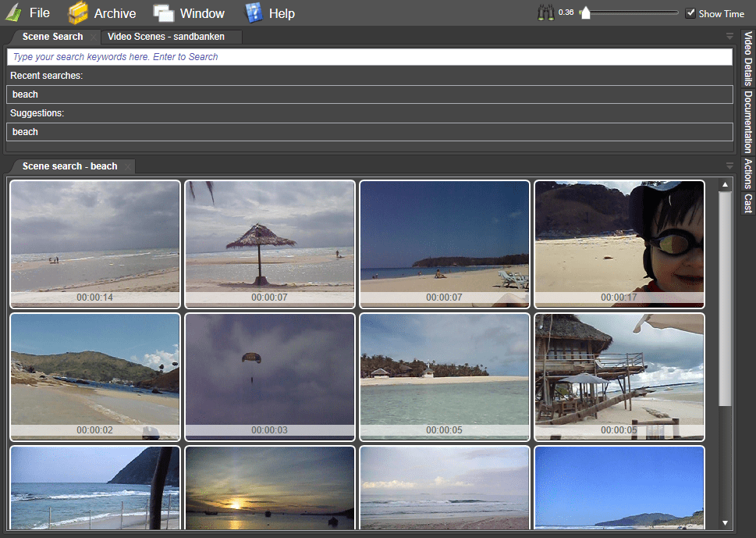This screenshot has width=756, height=538.
Task: Switch to the Scene Search tab
Action: (52, 37)
